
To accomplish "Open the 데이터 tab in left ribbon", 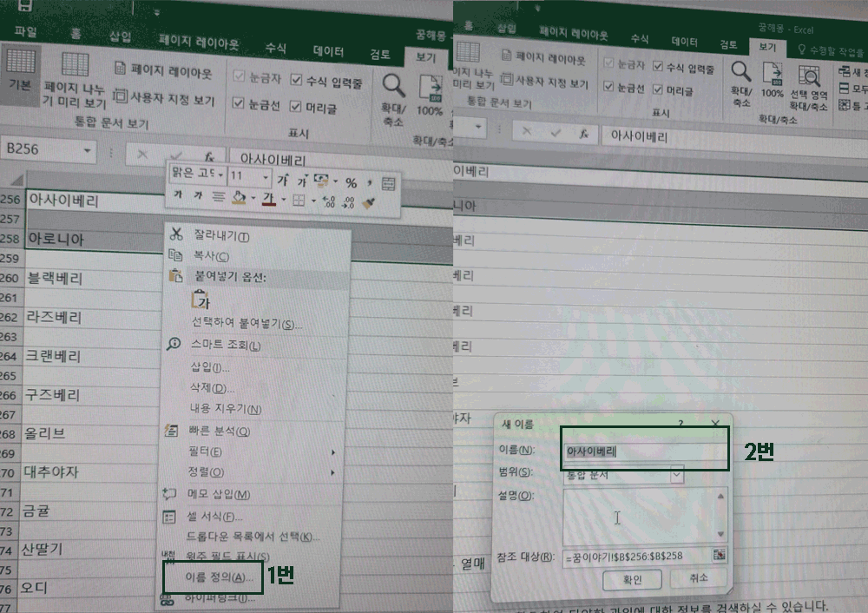I will [328, 51].
